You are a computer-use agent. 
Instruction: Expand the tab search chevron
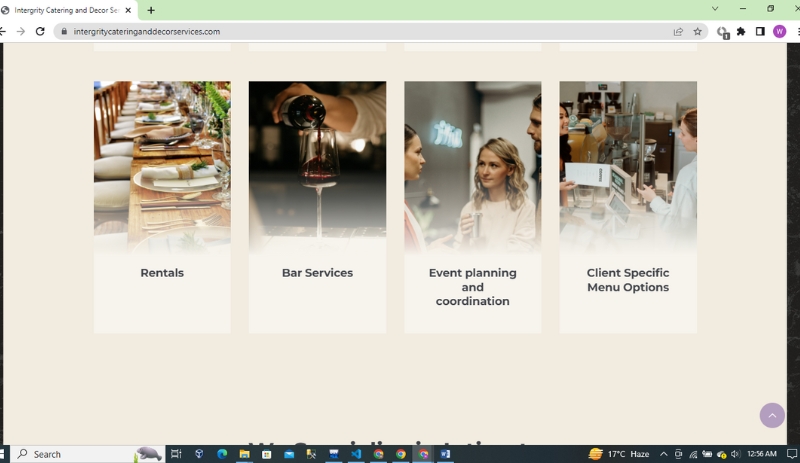(715, 9)
